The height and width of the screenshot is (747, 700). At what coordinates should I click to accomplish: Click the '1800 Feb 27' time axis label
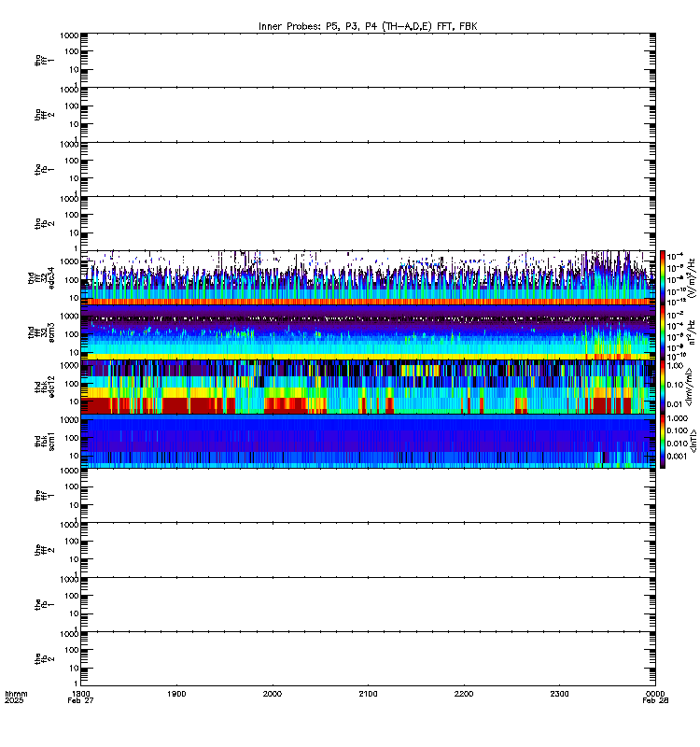coord(80,697)
